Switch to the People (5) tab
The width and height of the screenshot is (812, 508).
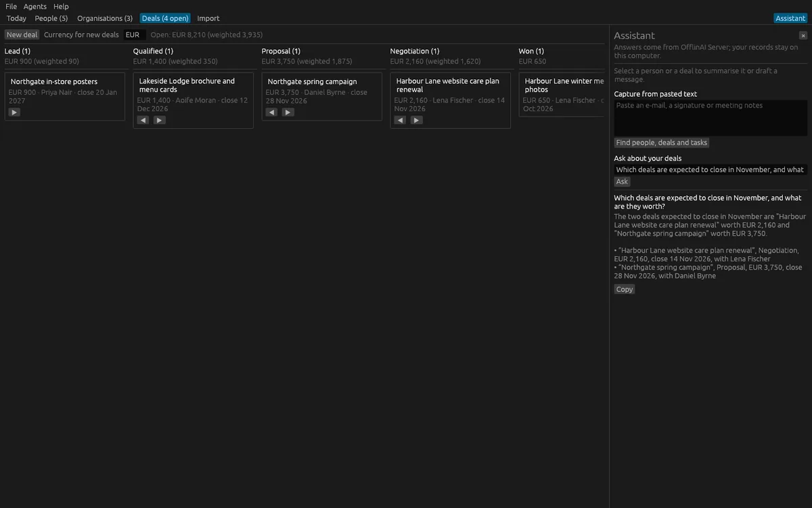coord(51,18)
